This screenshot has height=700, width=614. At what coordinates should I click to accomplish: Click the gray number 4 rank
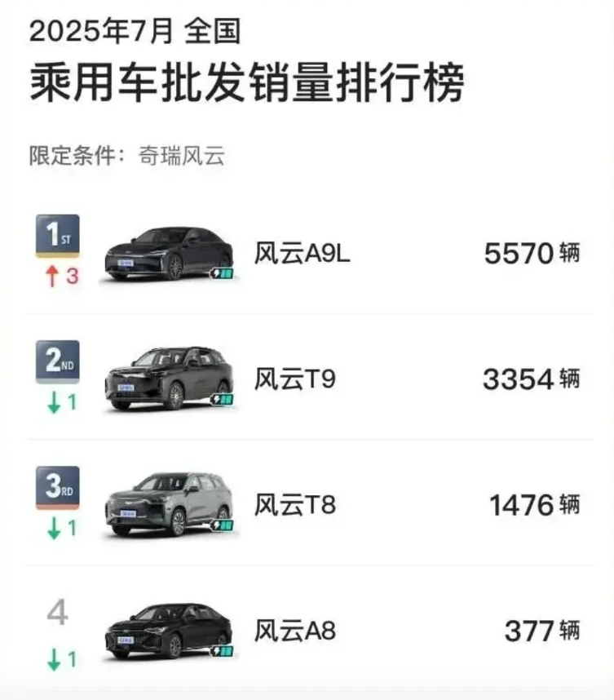(56, 614)
